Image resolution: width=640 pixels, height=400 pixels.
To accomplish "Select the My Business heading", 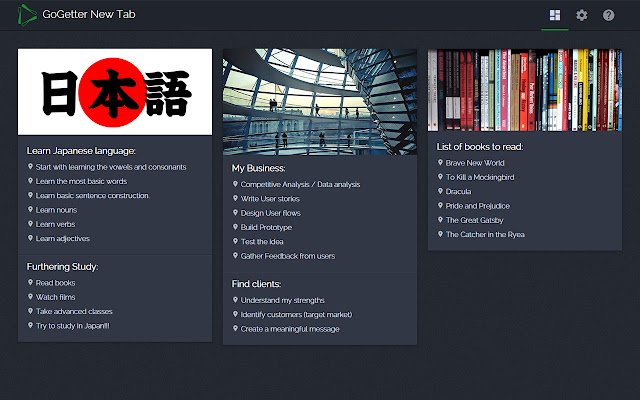I will (x=258, y=168).
